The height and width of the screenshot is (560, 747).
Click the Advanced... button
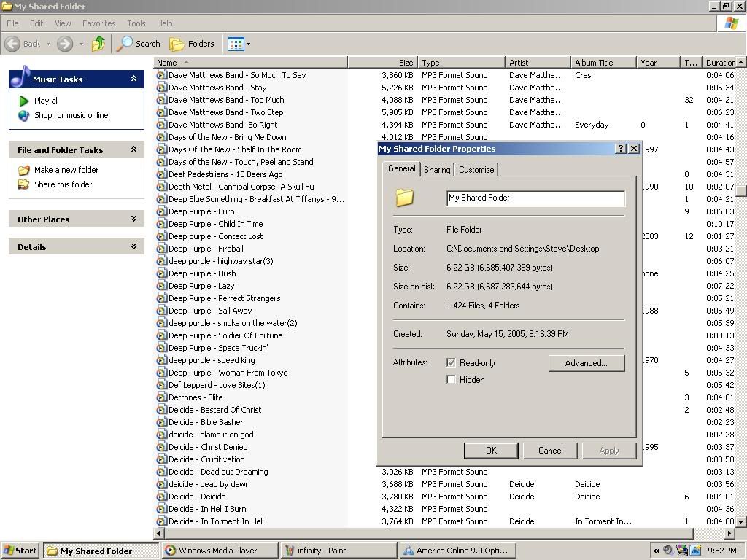coord(586,363)
